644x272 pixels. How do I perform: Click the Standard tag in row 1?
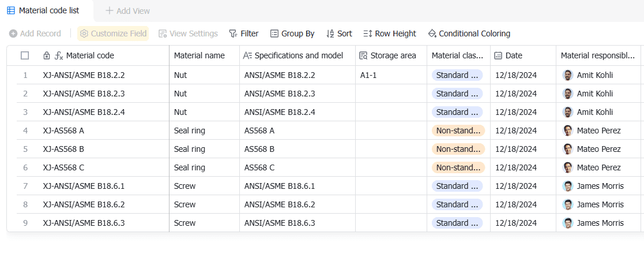pyautogui.click(x=457, y=75)
